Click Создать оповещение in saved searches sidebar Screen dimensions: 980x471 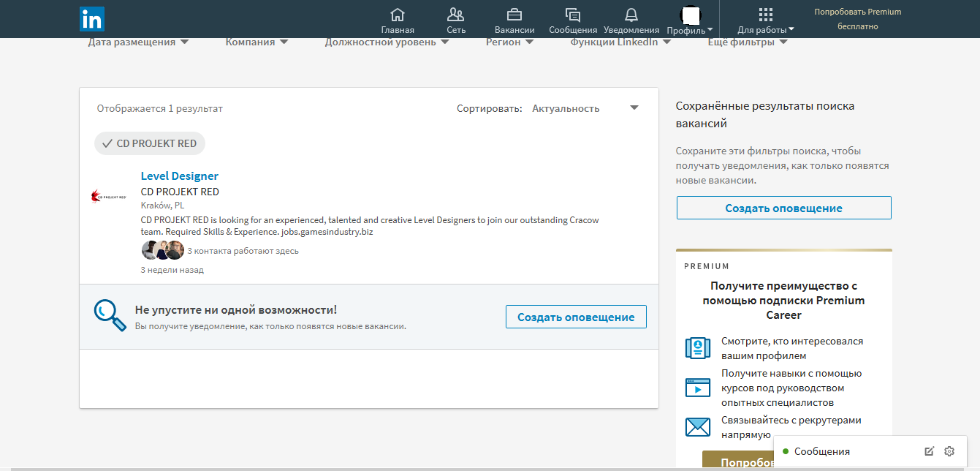[783, 208]
